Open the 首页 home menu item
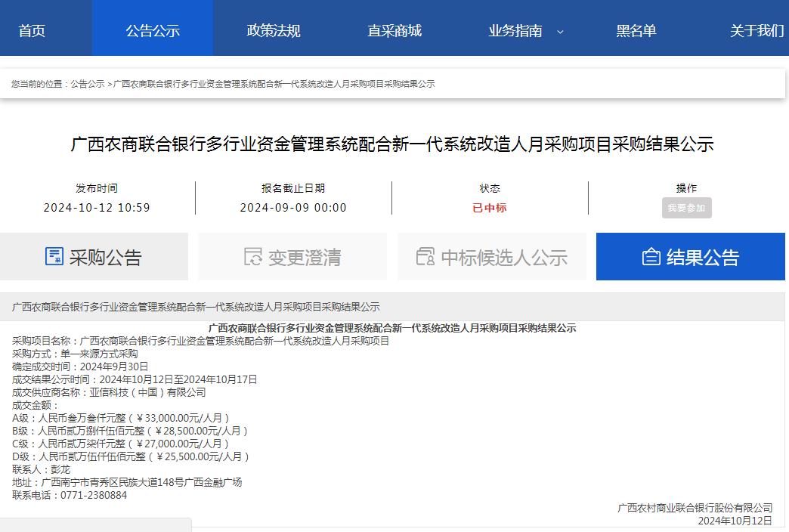 32,31
